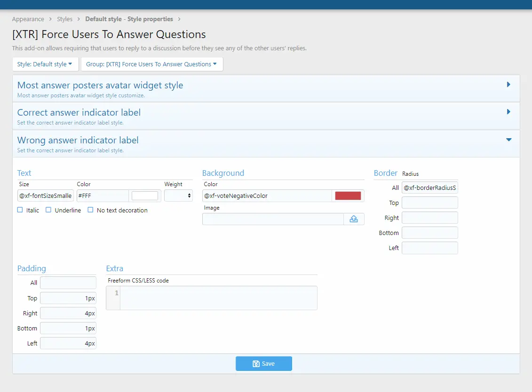Expand Correct answer indicator label arrow

508,111
